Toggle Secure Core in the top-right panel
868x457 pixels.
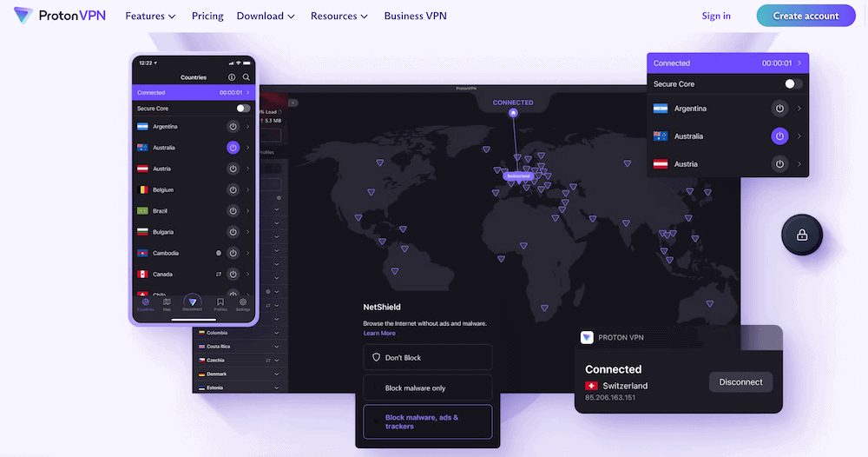pos(792,84)
